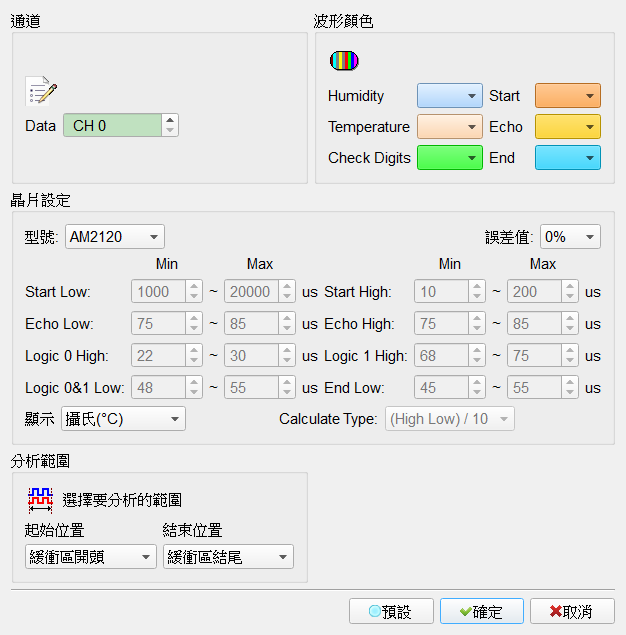Viewport: 626px width, 635px height.
Task: Click the End Low Max 55 field
Action: [x=534, y=387]
